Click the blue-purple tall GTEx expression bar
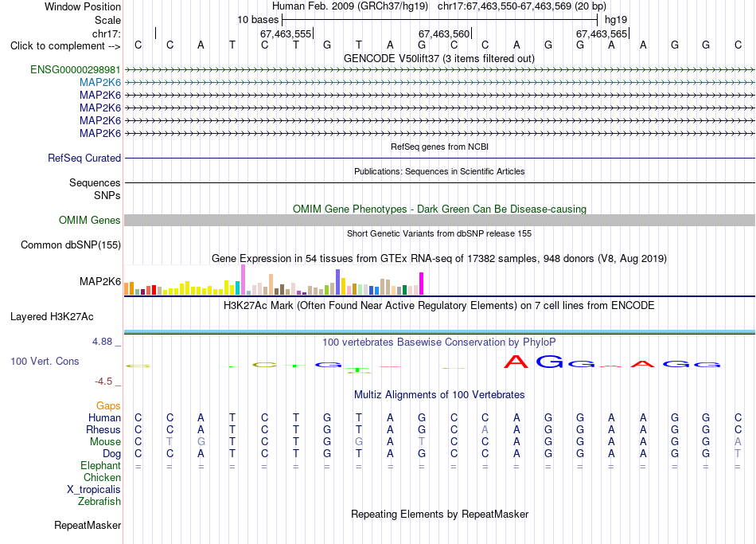Viewport: 756px width, 544px height. coord(338,282)
